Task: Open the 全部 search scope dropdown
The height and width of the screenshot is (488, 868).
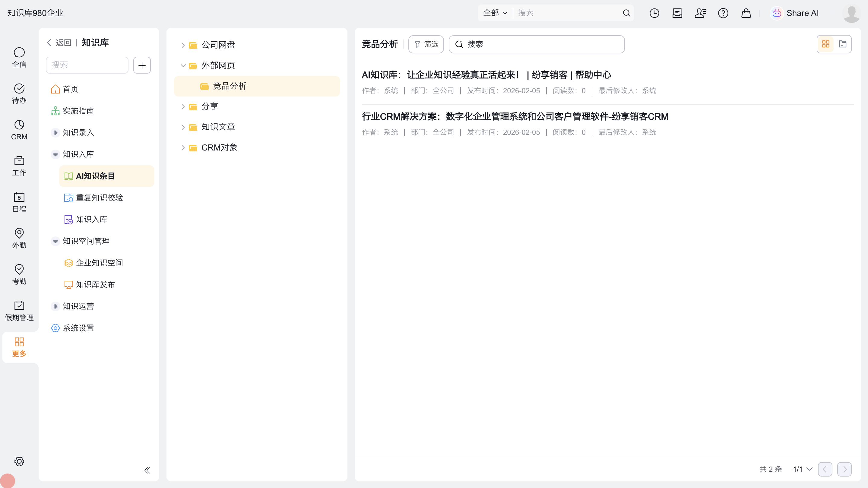Action: pyautogui.click(x=495, y=13)
